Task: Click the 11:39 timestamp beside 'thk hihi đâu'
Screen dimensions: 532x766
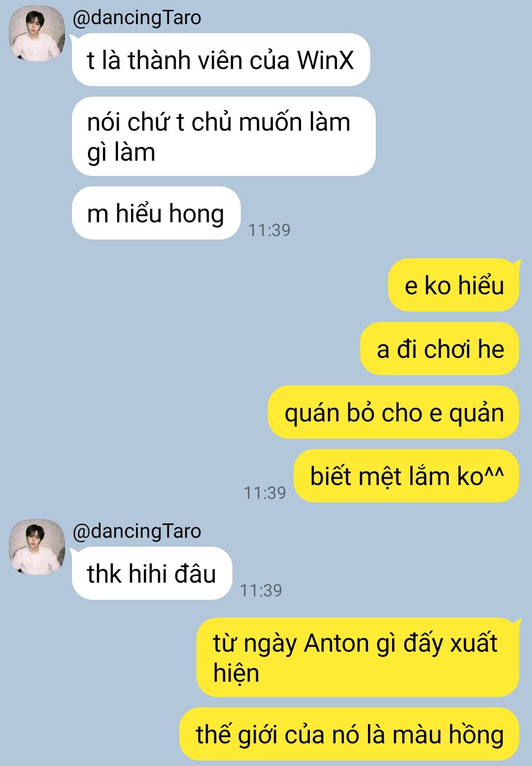Action: (x=261, y=590)
